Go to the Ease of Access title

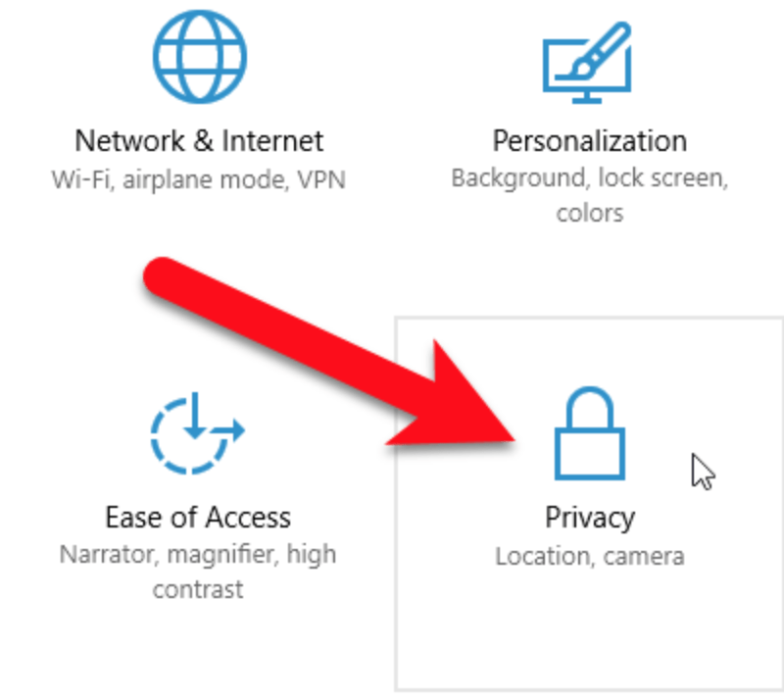(198, 517)
